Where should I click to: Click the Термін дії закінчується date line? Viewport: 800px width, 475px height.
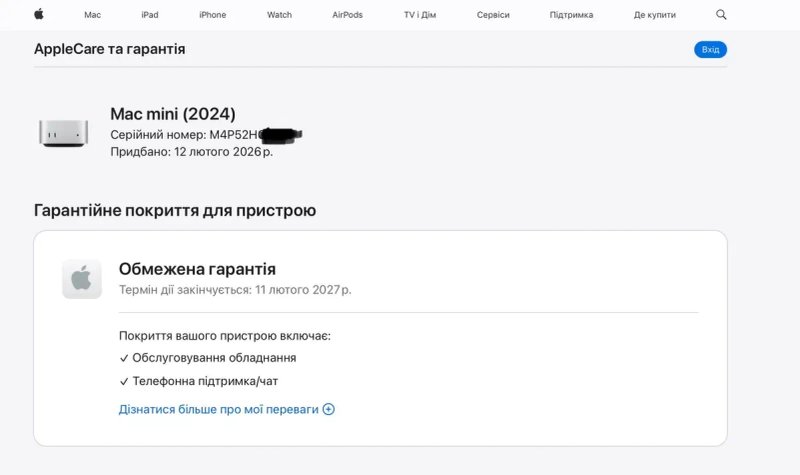point(235,290)
